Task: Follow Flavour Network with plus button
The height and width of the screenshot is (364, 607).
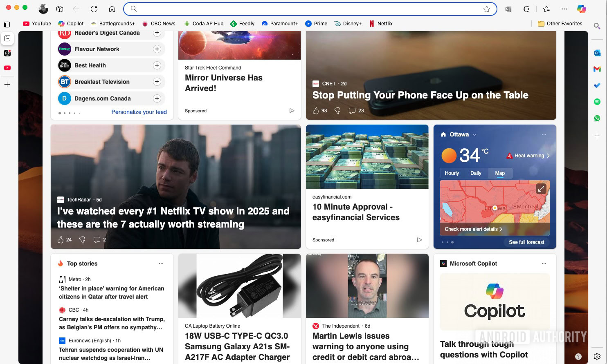Action: pyautogui.click(x=157, y=49)
